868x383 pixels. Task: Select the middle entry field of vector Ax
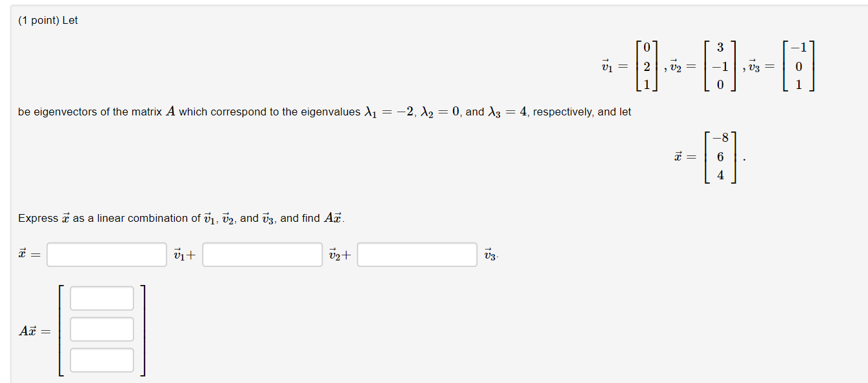101,329
